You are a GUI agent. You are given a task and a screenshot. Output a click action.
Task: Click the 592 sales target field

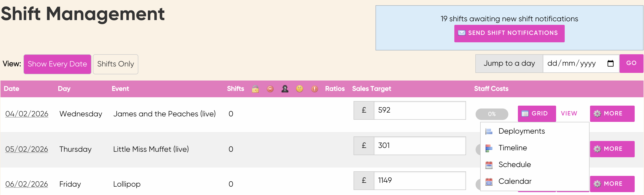(x=419, y=110)
